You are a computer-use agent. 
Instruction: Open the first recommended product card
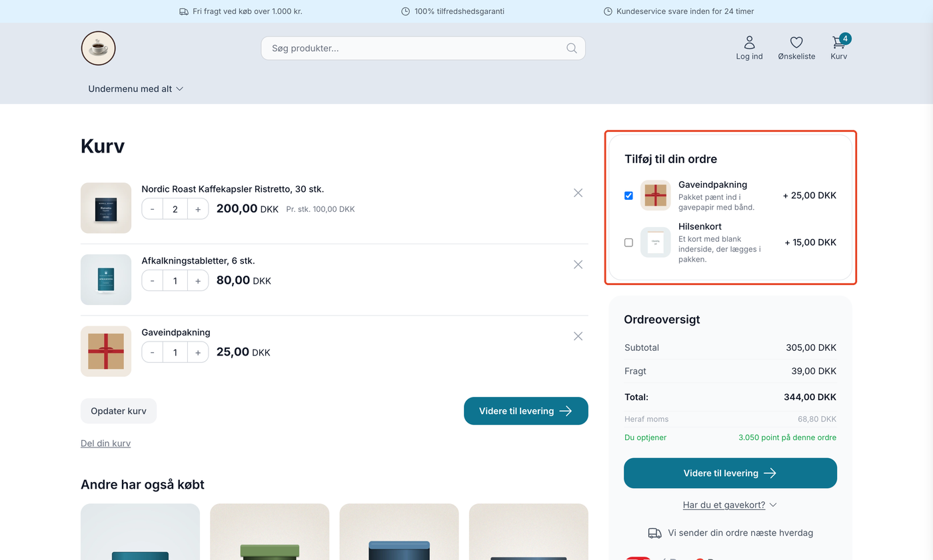(140, 531)
